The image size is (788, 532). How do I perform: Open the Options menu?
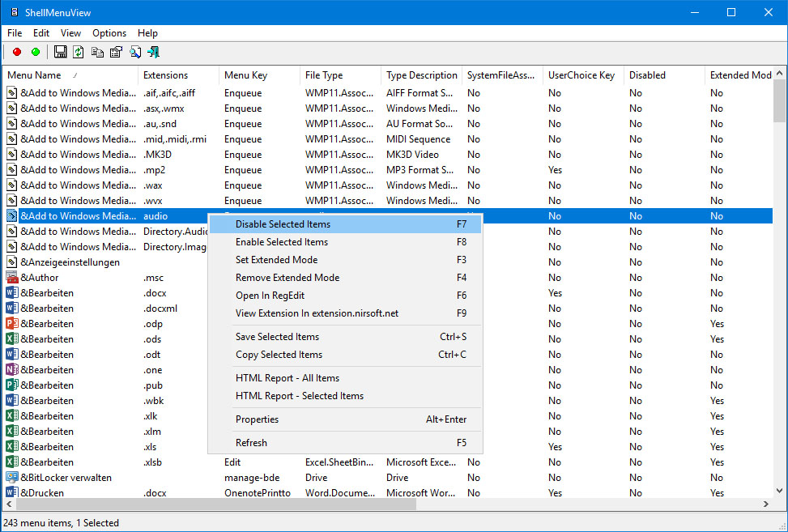tap(109, 33)
